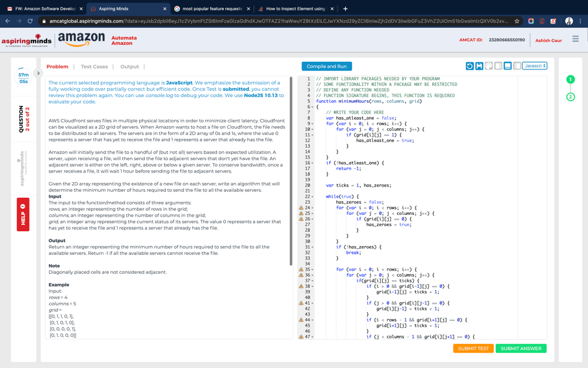Open the Chrome profile avatar icon

pos(568,19)
